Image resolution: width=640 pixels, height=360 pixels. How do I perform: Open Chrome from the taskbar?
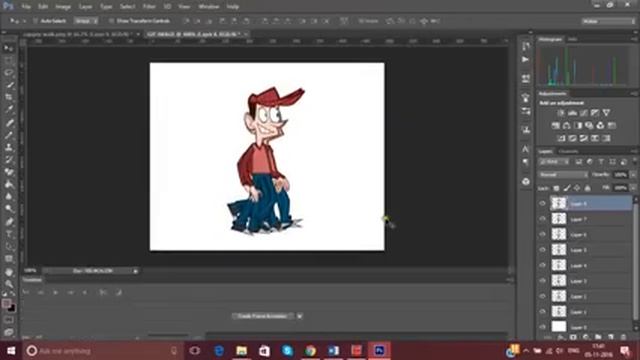pos(310,351)
